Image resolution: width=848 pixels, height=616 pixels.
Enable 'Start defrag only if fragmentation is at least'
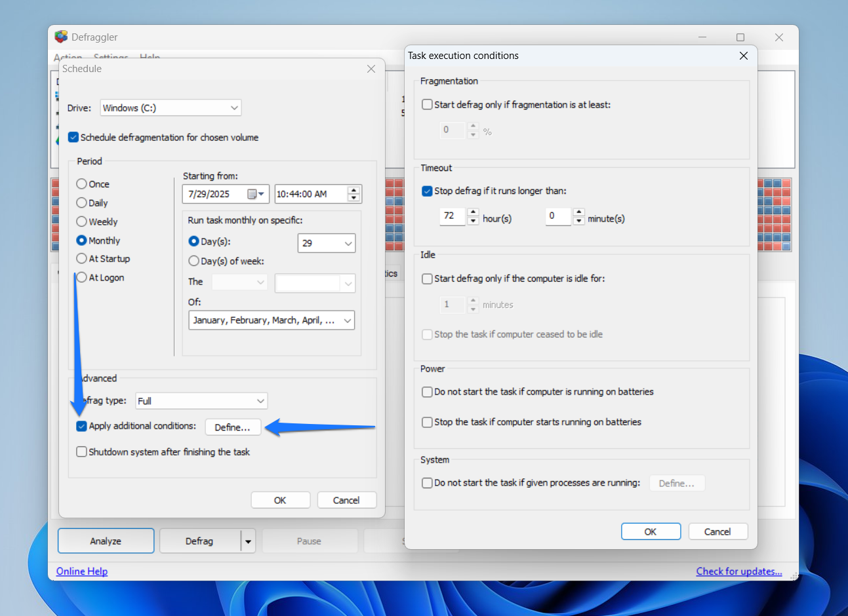(x=426, y=104)
